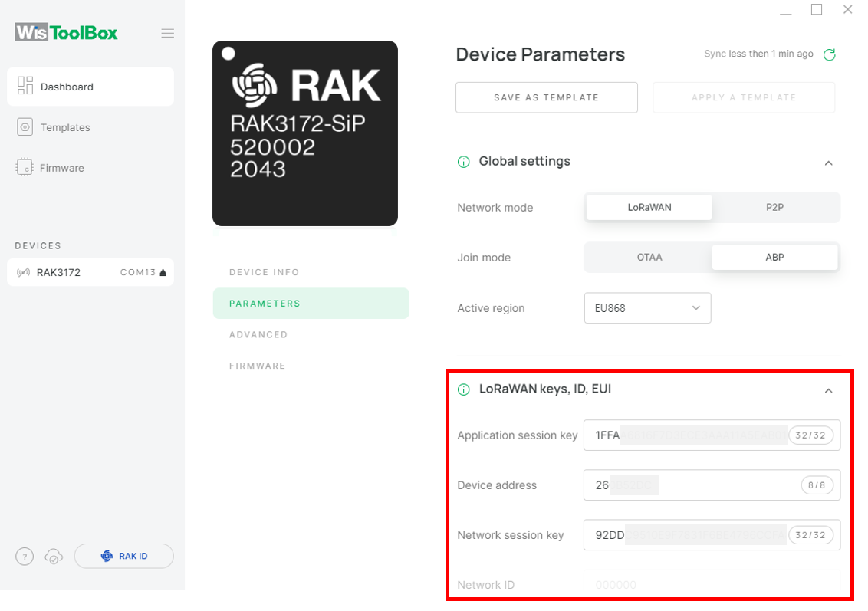The width and height of the screenshot is (868, 611).
Task: Show Global settings info icon
Action: coord(464,162)
